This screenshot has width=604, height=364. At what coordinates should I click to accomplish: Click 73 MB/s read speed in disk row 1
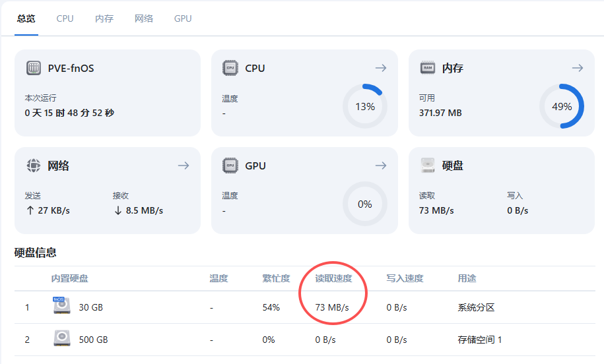pos(332,307)
